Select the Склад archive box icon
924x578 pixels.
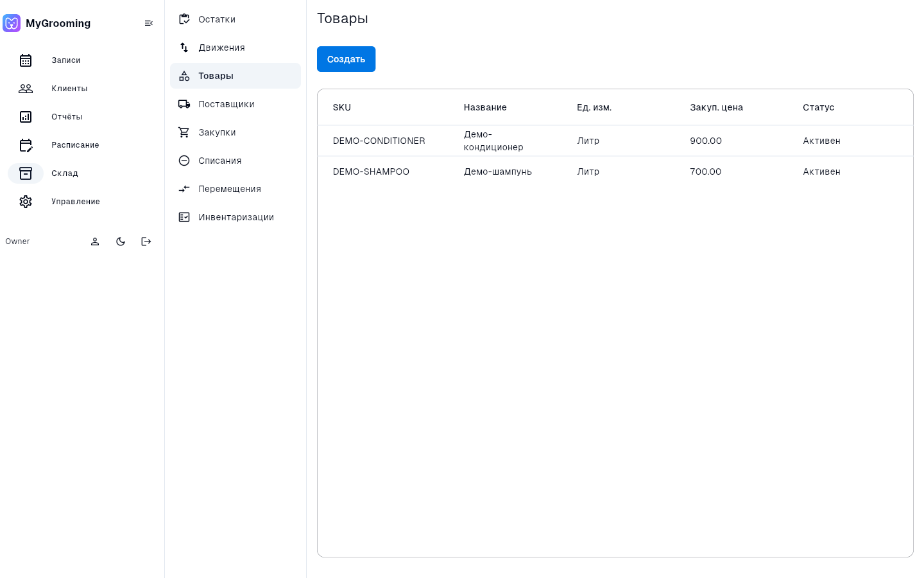pos(26,173)
